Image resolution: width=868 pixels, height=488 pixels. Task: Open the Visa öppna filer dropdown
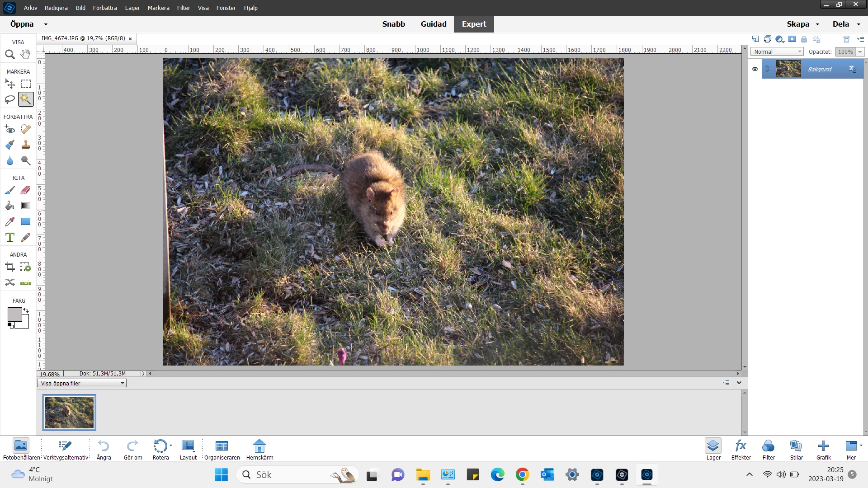[x=82, y=383]
